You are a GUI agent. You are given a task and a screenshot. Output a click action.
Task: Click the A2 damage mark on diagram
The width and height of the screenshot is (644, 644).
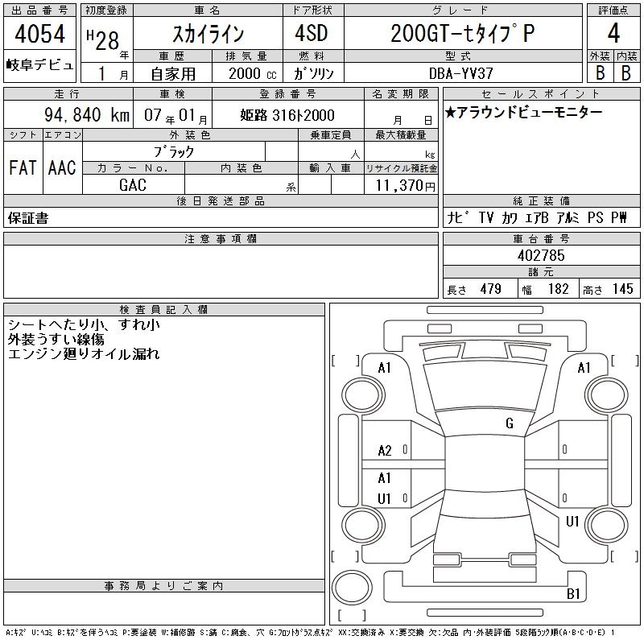385,451
